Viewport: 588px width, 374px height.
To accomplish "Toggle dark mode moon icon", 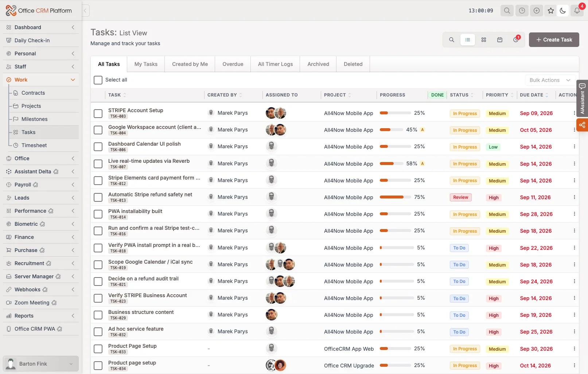I will (x=563, y=11).
